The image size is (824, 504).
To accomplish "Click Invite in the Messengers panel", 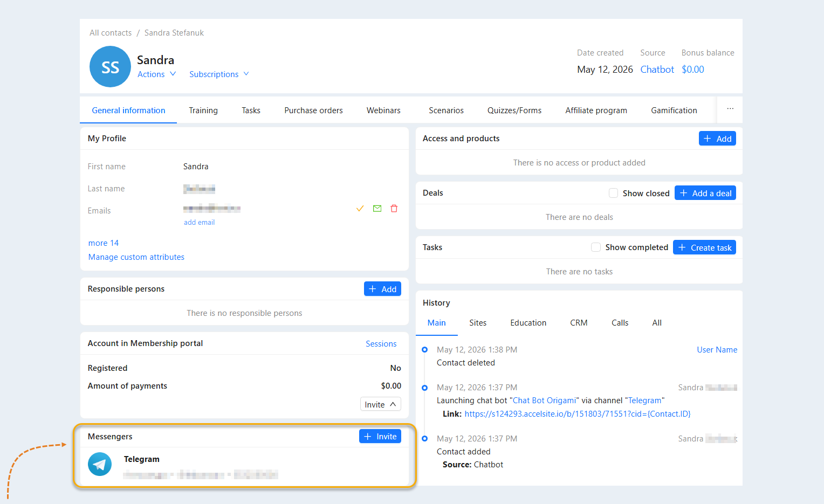I will [x=380, y=436].
